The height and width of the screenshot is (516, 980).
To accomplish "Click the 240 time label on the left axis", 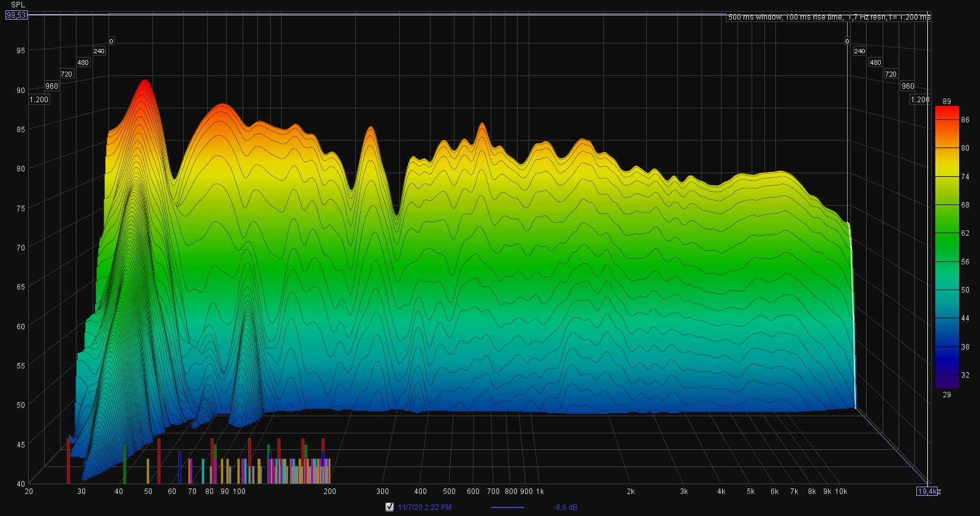I will point(99,51).
